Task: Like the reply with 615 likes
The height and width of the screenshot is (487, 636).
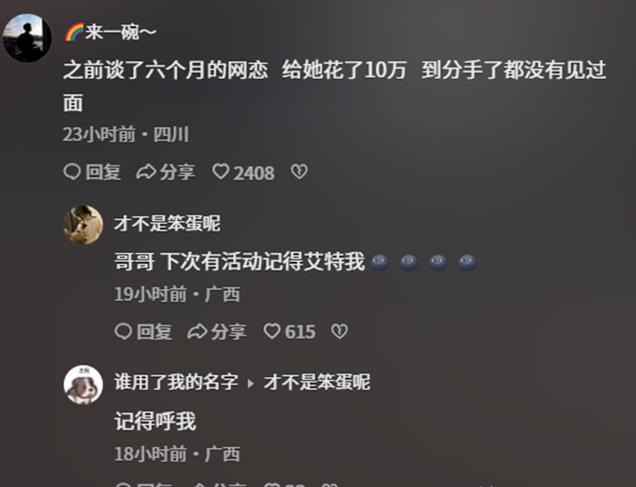Action: click(272, 331)
